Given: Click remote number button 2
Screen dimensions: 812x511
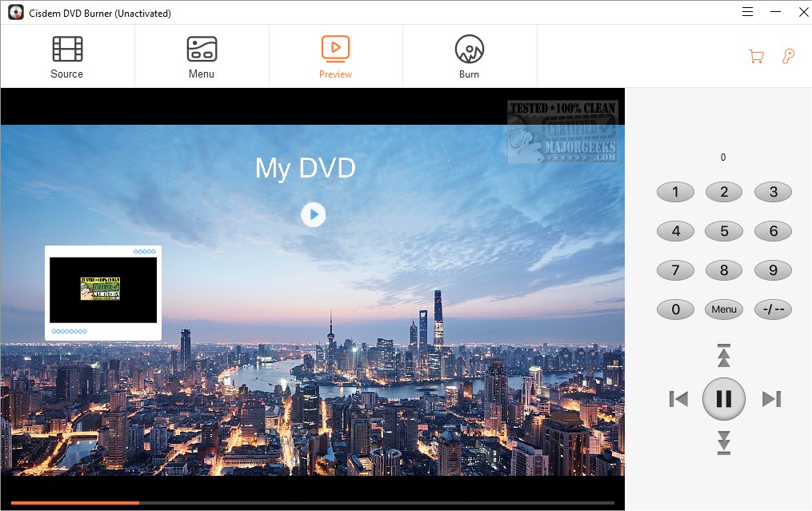Looking at the screenshot, I should 724,192.
